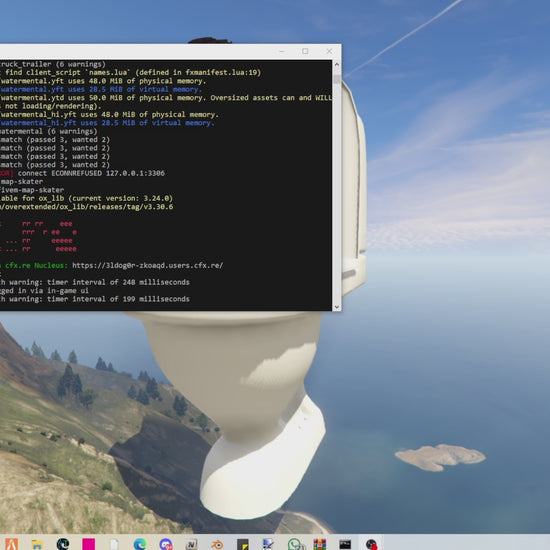Image resolution: width=550 pixels, height=550 pixels.
Task: Open the paint-style app icon in taskbar
Action: click(268, 544)
